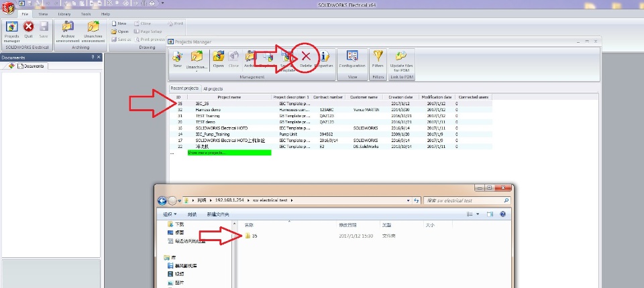Open view options dropdown arrow in Explorer
Screen dimensions: 644x288
tap(478, 214)
